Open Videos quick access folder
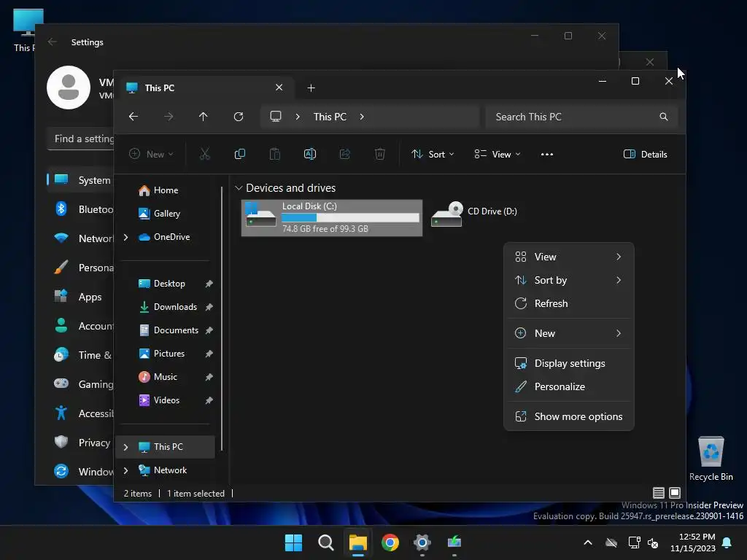 click(166, 400)
